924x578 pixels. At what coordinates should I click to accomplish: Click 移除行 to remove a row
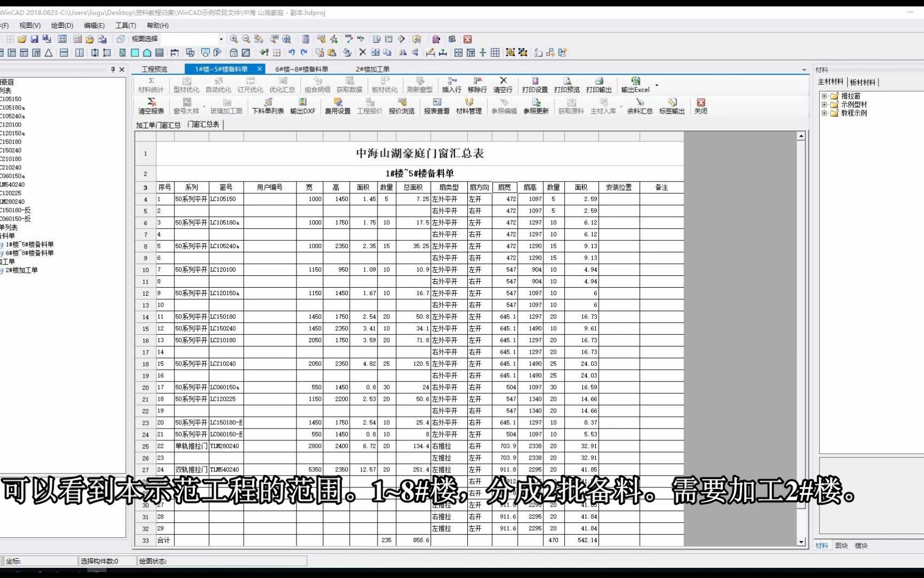(477, 85)
